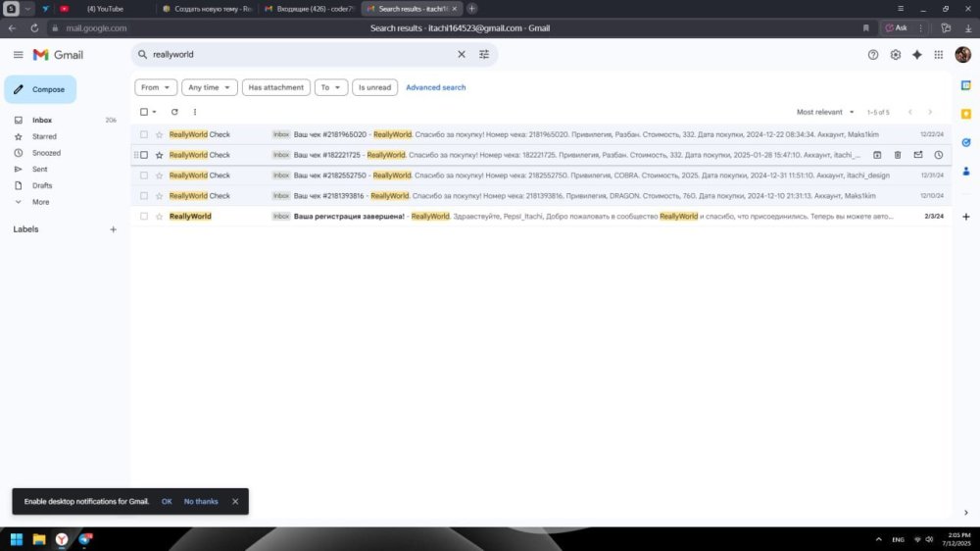Open the email dated 12/10/24 for DRAGON
Viewport: 980px width, 551px height.
pyautogui.click(x=541, y=196)
